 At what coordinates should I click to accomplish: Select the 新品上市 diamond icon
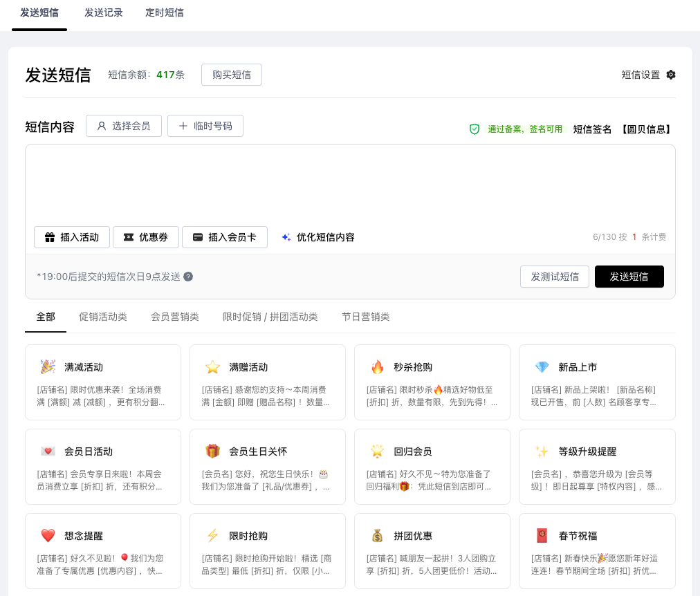542,367
